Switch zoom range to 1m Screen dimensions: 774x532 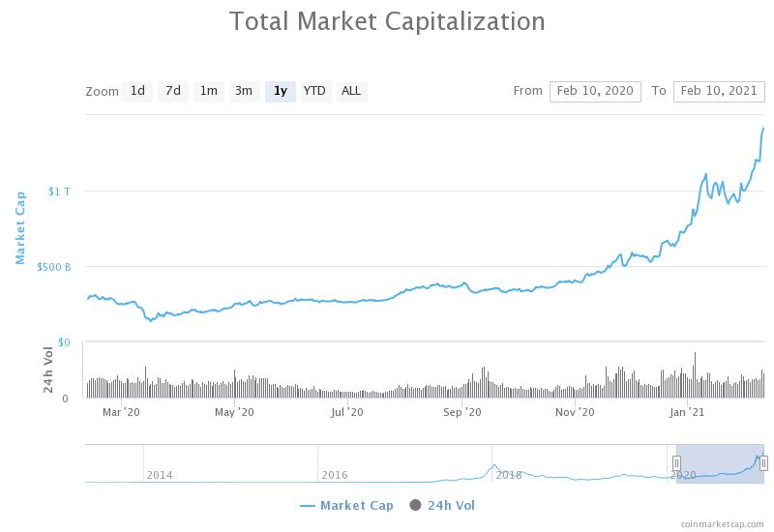[x=208, y=91]
